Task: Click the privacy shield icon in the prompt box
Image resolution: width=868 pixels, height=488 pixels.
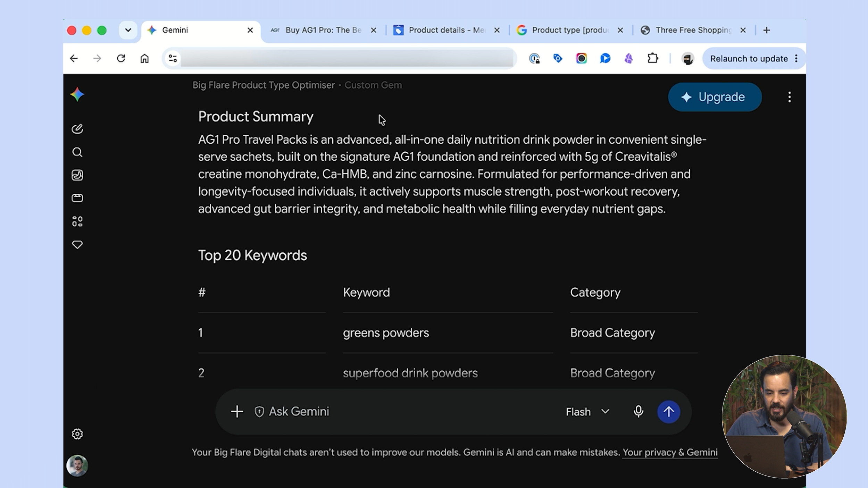Action: 259,412
